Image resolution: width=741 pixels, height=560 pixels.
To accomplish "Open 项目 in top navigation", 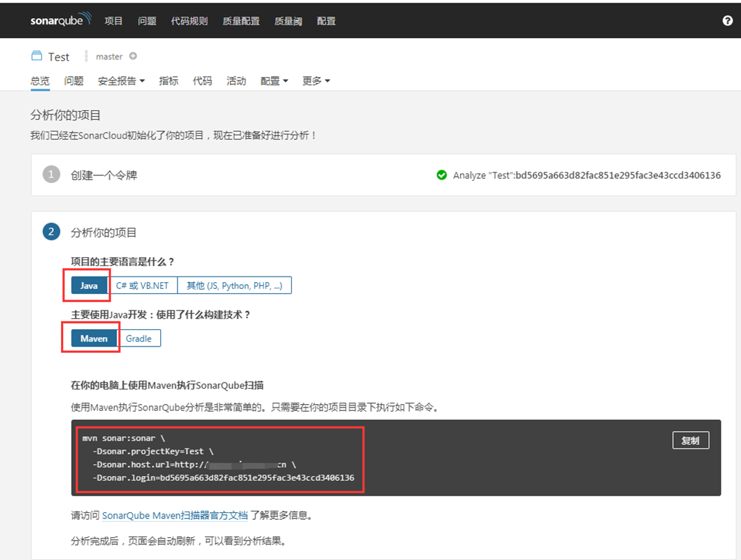I will coord(114,21).
